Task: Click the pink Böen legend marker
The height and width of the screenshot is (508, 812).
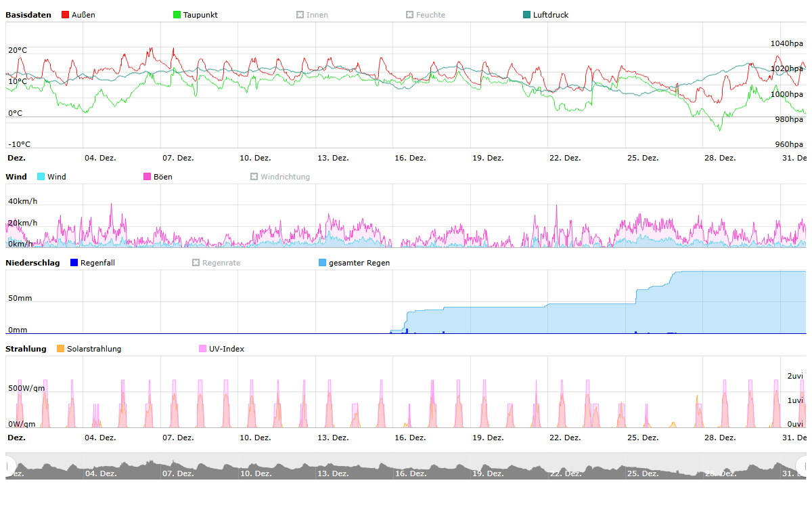Action: coord(148,177)
